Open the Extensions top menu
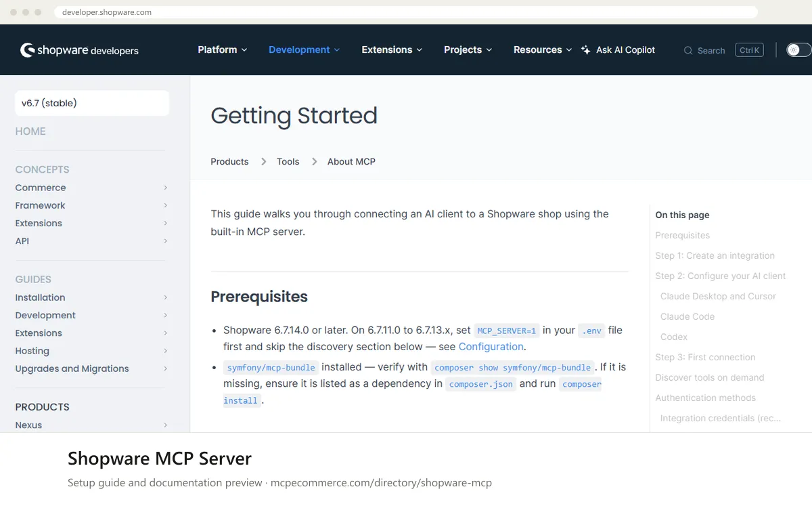The width and height of the screenshot is (812, 508). coord(392,49)
